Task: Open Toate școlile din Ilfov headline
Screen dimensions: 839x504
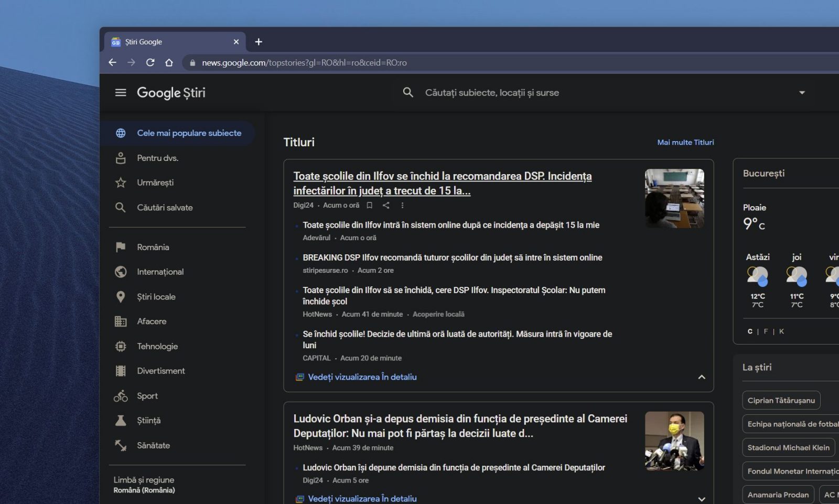Action: [443, 184]
